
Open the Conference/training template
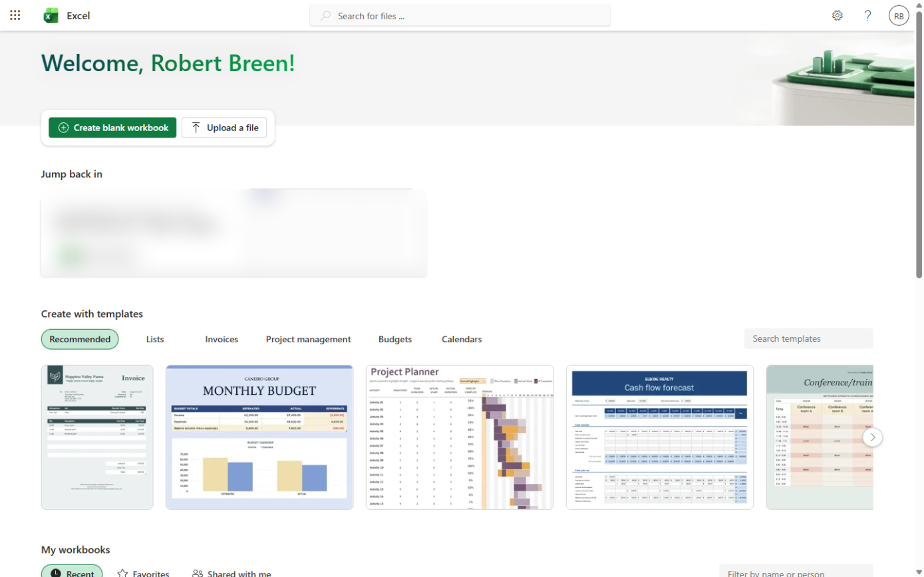pyautogui.click(x=820, y=437)
